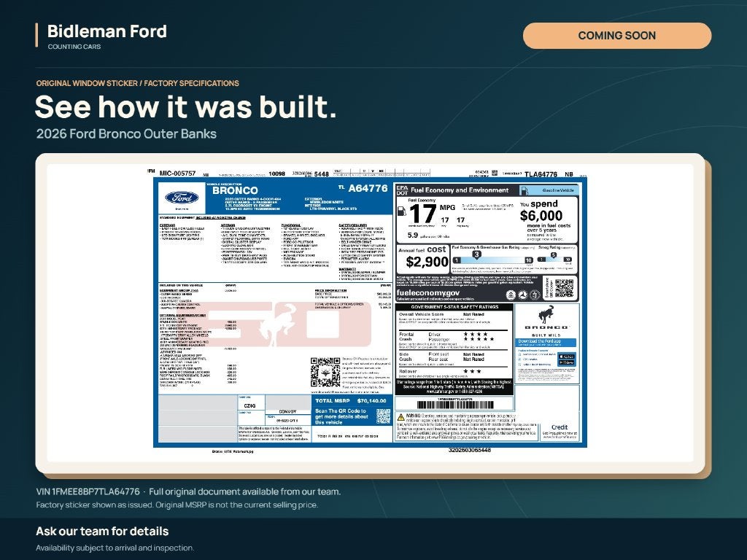Click the warning triangle icon on the sticker
This screenshot has height=560, width=747.
click(x=400, y=417)
